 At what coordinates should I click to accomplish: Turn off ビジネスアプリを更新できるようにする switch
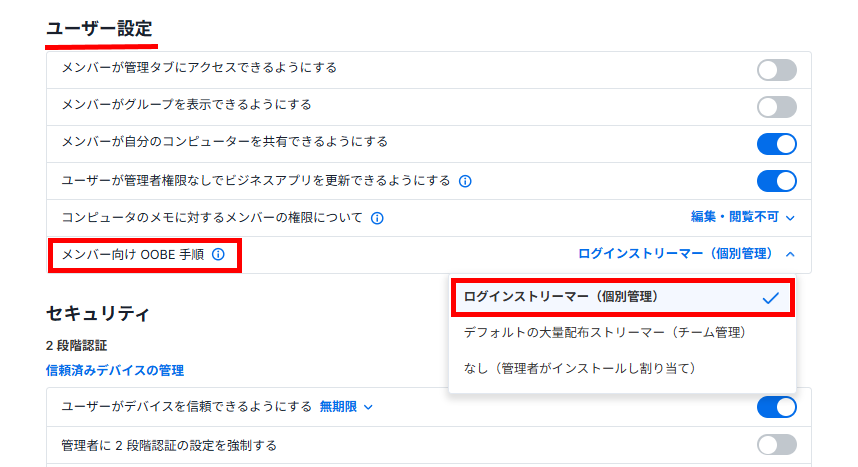(x=776, y=181)
